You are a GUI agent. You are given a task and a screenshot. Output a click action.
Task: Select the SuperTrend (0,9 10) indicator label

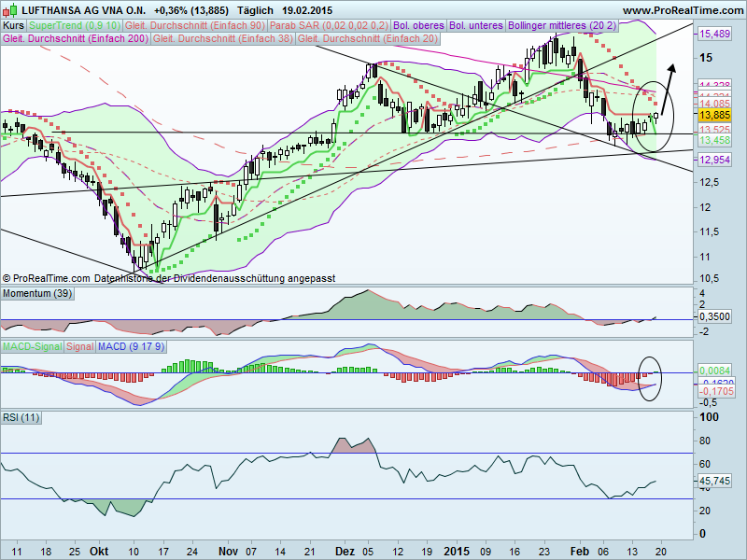point(75,25)
